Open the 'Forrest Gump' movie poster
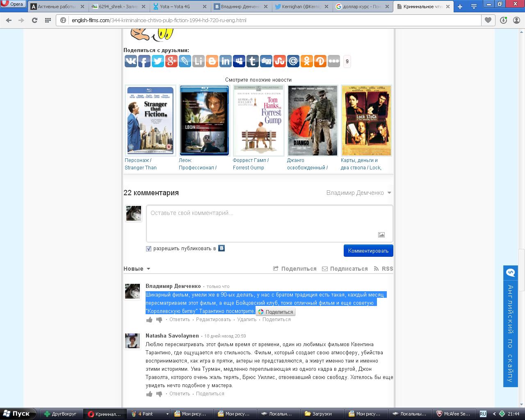This screenshot has width=525, height=420. tap(258, 121)
